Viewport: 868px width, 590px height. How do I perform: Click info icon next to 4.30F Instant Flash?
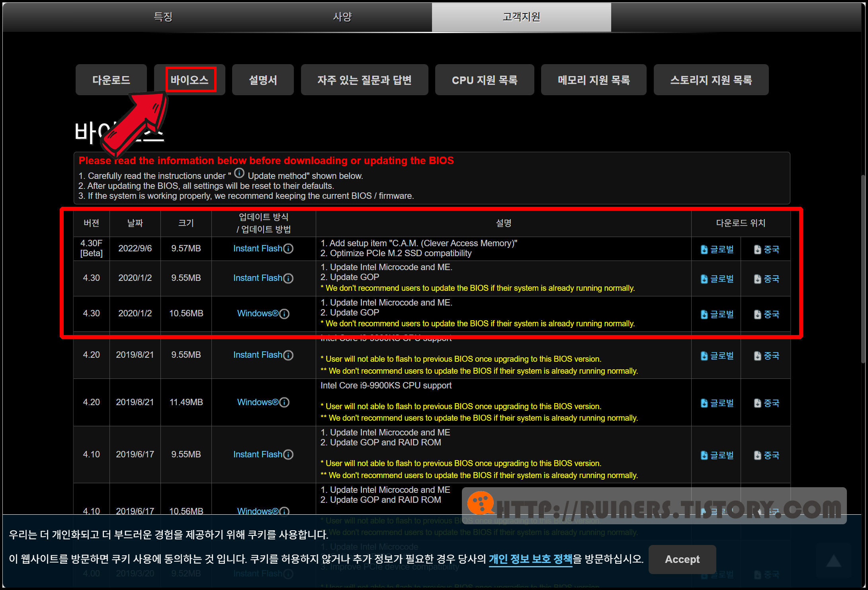click(x=288, y=249)
